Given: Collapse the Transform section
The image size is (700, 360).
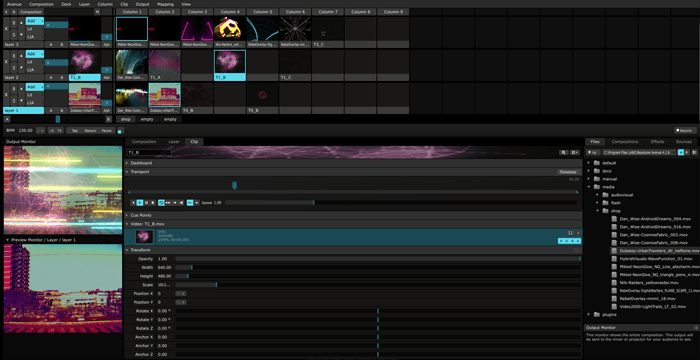Looking at the screenshot, I should pos(127,250).
